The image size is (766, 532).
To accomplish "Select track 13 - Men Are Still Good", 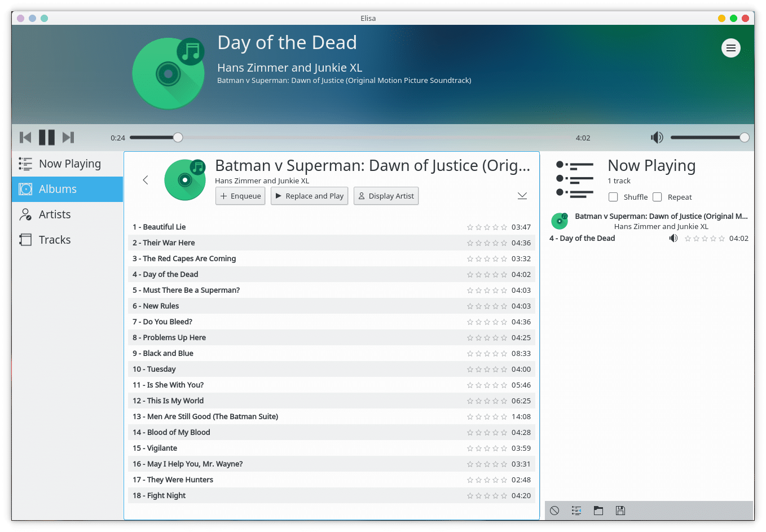I will point(332,416).
